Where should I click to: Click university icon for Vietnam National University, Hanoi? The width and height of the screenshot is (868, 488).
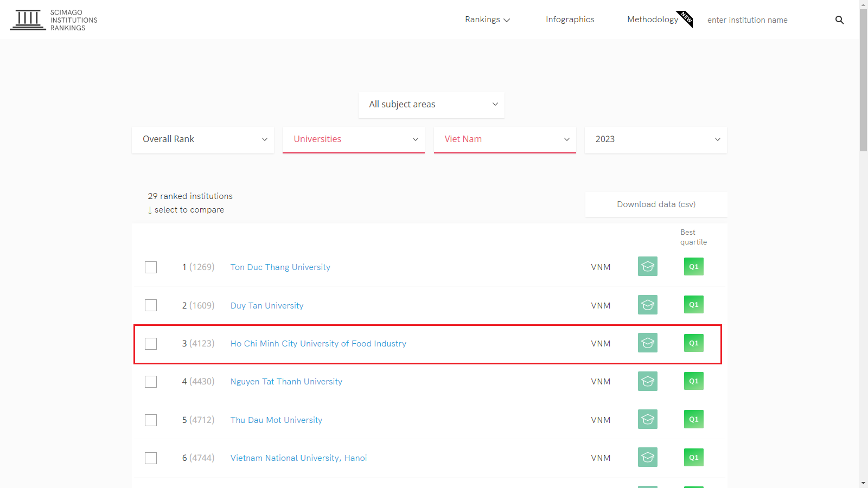(x=648, y=457)
